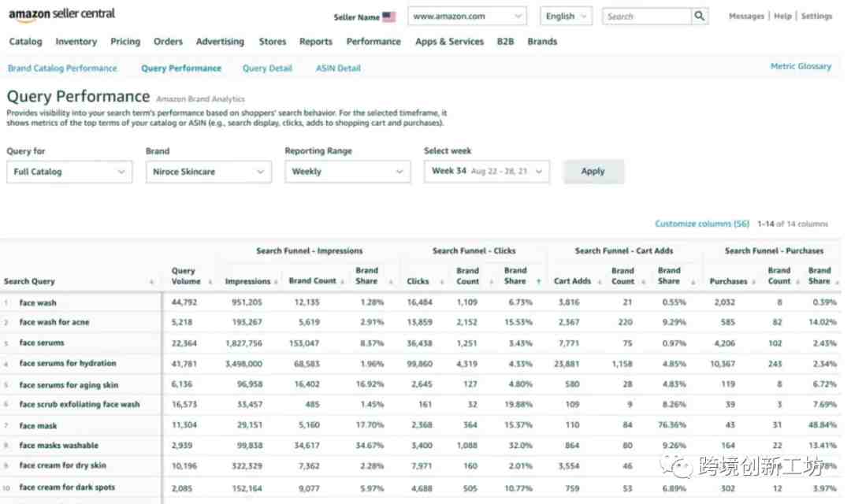Viewport: 851px width, 504px height.
Task: Click the Customize columns (56) link
Action: [x=702, y=224]
